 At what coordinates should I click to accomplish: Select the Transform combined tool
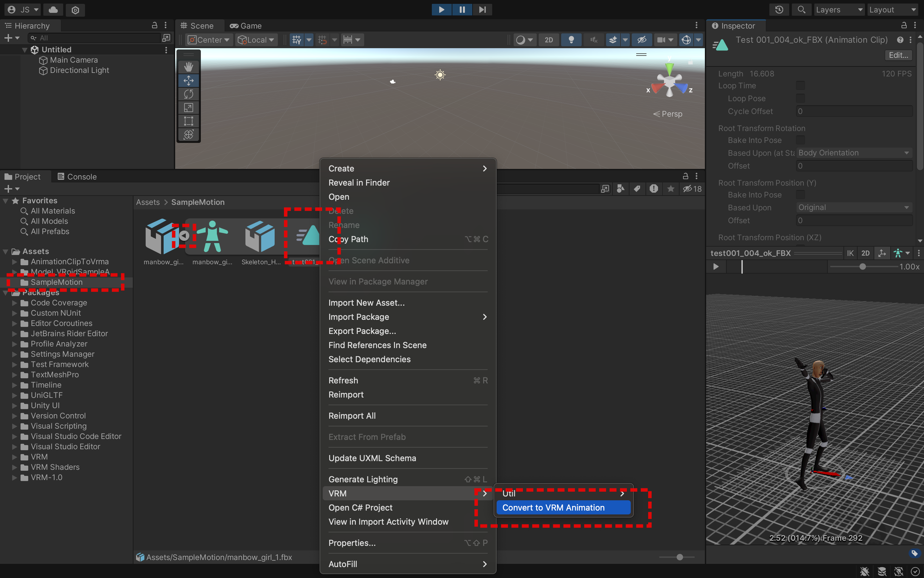pyautogui.click(x=189, y=135)
